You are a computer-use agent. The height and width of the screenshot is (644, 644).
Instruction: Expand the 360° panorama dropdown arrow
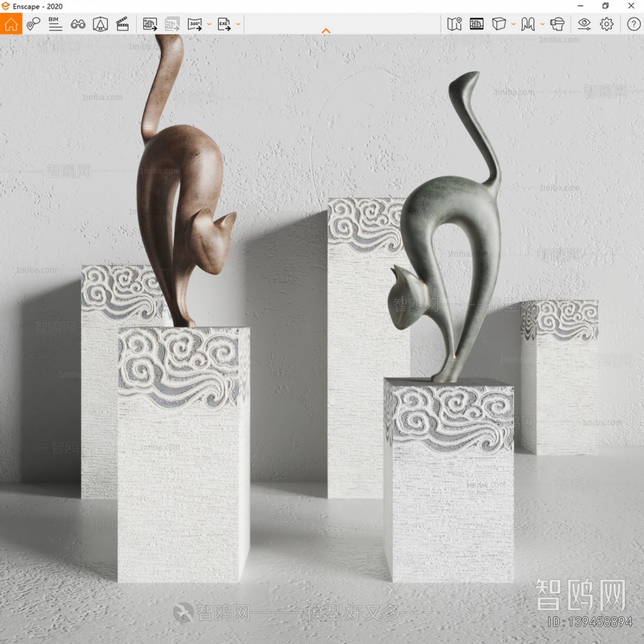click(x=209, y=24)
